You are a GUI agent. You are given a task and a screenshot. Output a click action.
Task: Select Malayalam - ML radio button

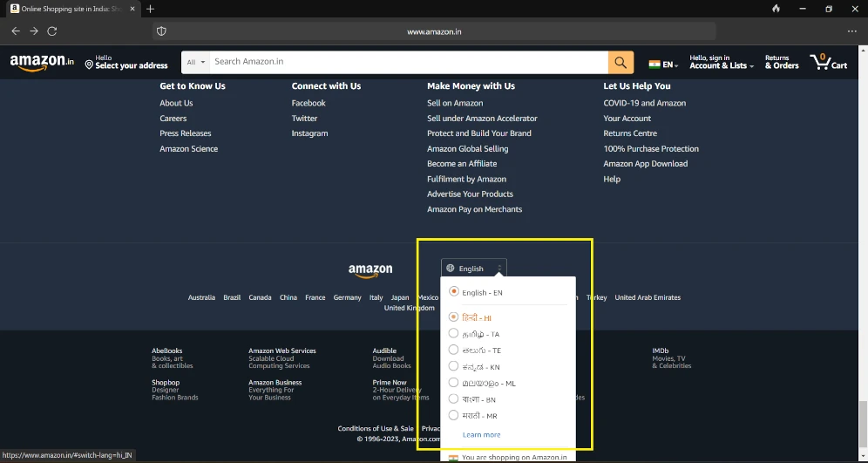tap(453, 382)
